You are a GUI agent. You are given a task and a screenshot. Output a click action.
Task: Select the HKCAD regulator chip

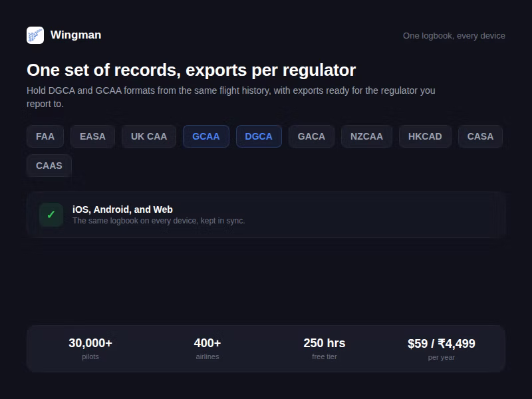point(425,136)
